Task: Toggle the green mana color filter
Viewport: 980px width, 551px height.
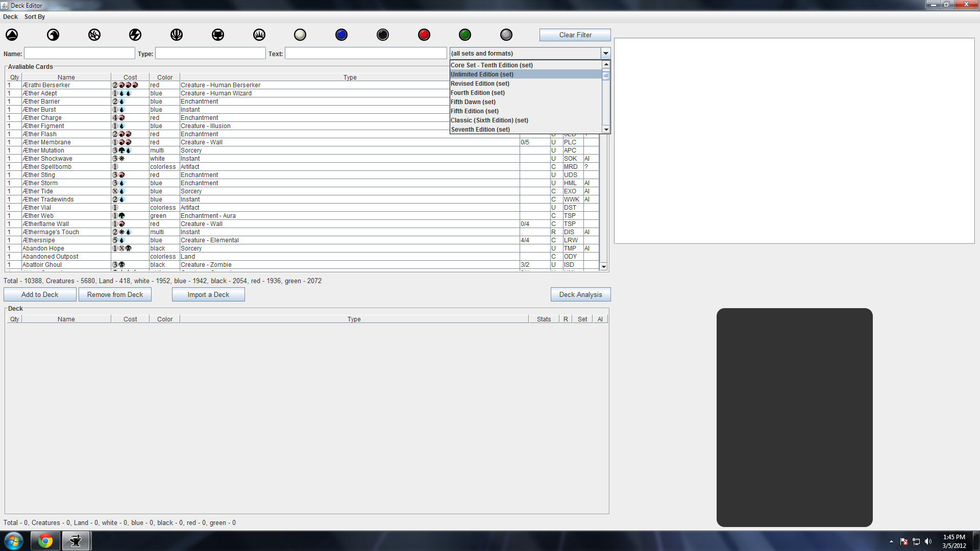Action: (465, 35)
